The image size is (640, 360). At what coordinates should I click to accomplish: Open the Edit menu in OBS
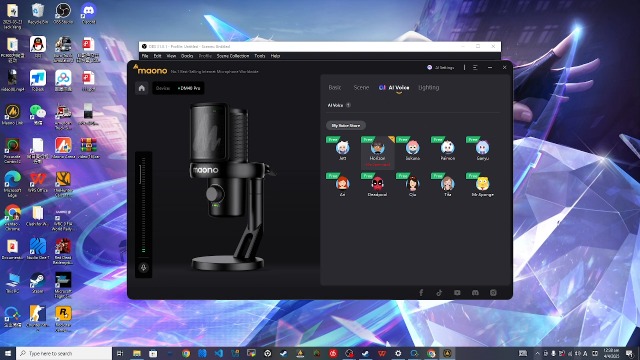[158, 56]
